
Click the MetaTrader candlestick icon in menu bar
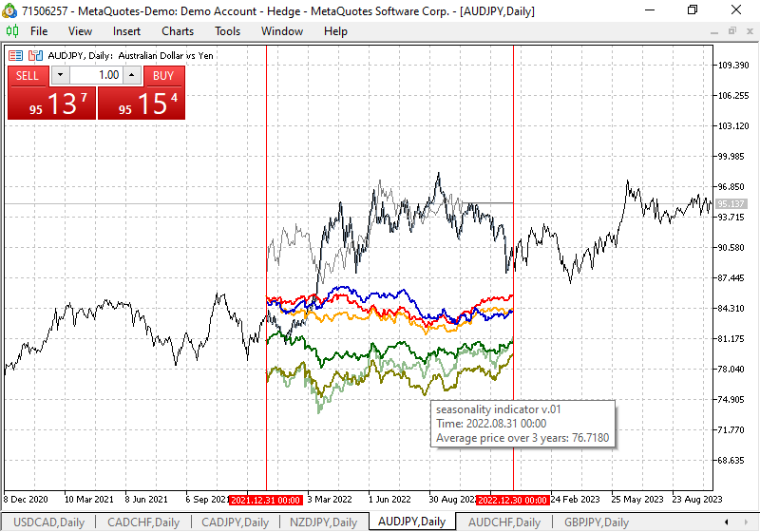pyautogui.click(x=12, y=31)
